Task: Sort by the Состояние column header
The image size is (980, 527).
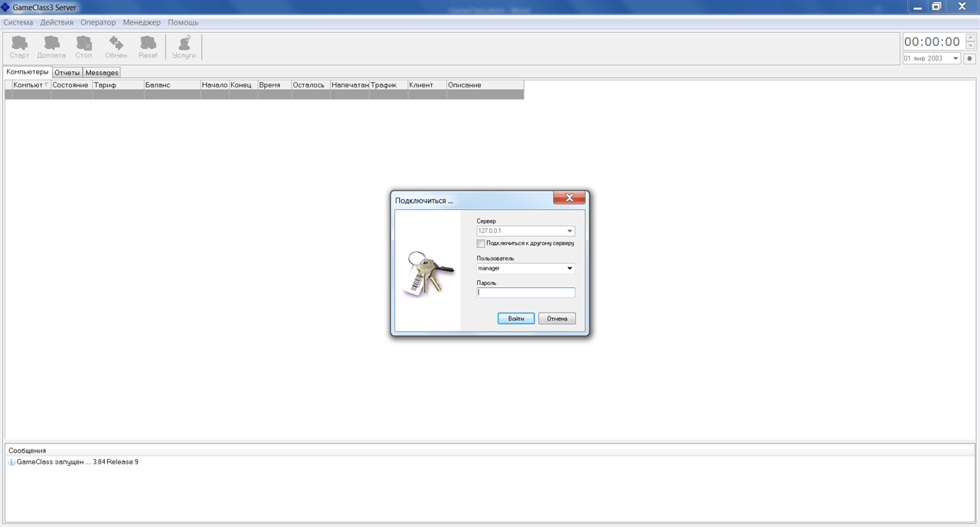Action: pyautogui.click(x=72, y=85)
